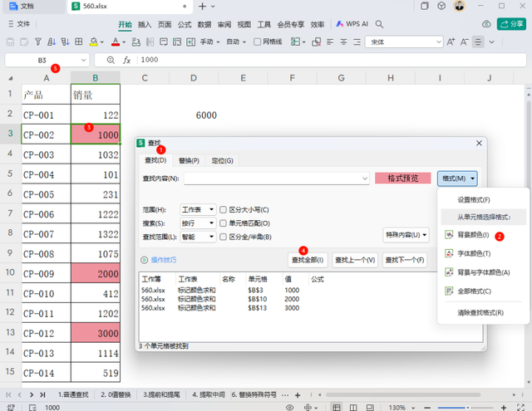Image resolution: width=532 pixels, height=411 pixels.
Task: Click the zoom slider in status bar
Action: pos(468,408)
